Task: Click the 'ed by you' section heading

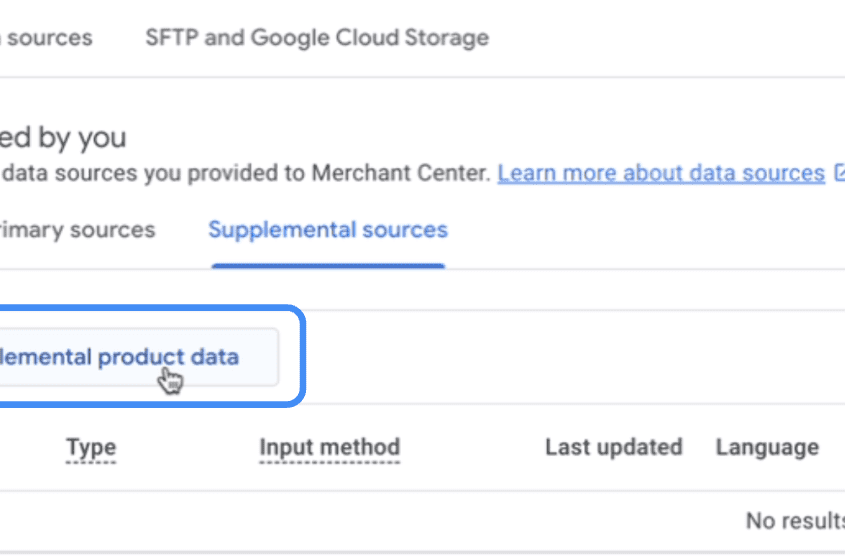Action: tap(63, 137)
